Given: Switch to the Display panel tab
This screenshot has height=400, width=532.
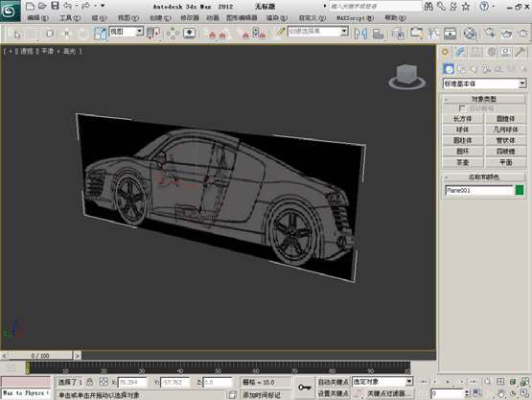Looking at the screenshot, I should [x=505, y=52].
